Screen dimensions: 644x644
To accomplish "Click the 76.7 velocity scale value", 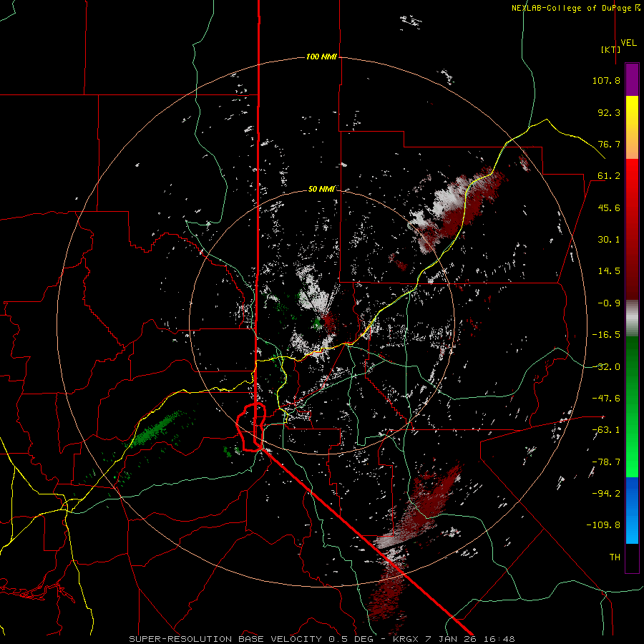I will (x=609, y=144).
